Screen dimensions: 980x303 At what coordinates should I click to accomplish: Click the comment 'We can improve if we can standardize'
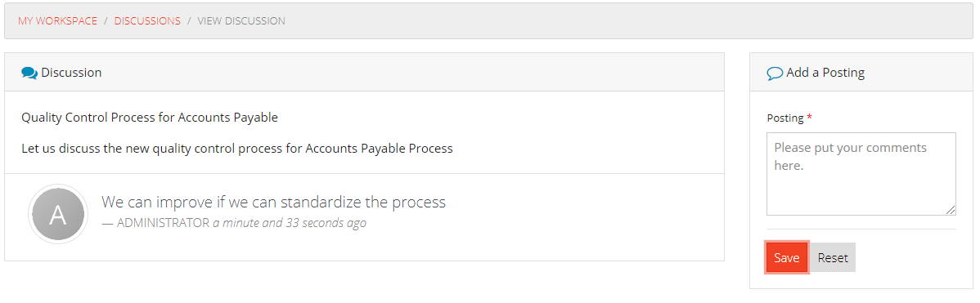tap(274, 202)
